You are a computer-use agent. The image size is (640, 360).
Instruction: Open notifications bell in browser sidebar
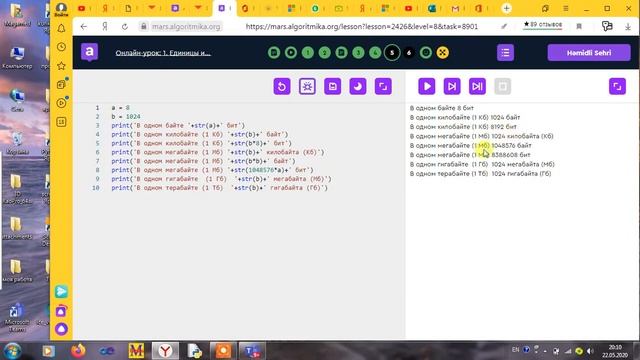point(61,29)
